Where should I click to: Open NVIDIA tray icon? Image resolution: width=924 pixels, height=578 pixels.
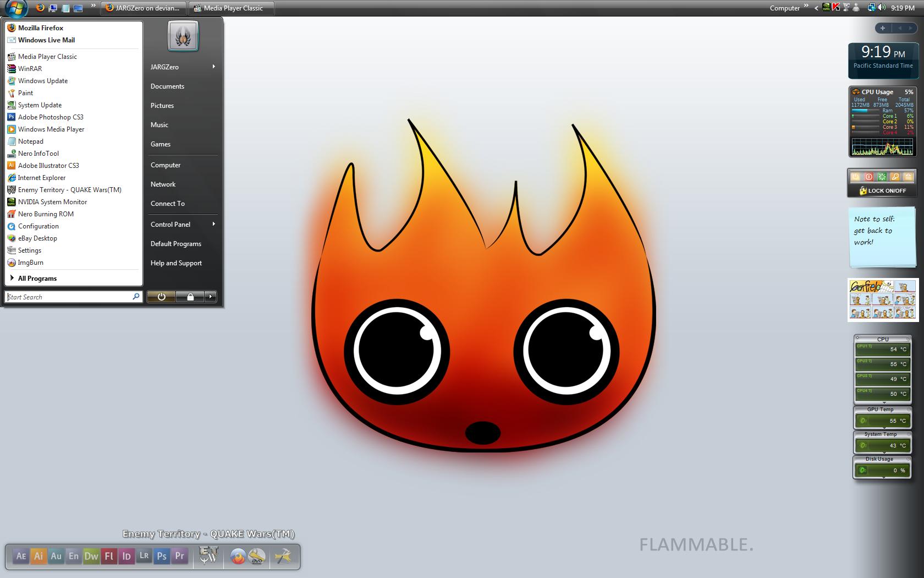click(x=826, y=8)
